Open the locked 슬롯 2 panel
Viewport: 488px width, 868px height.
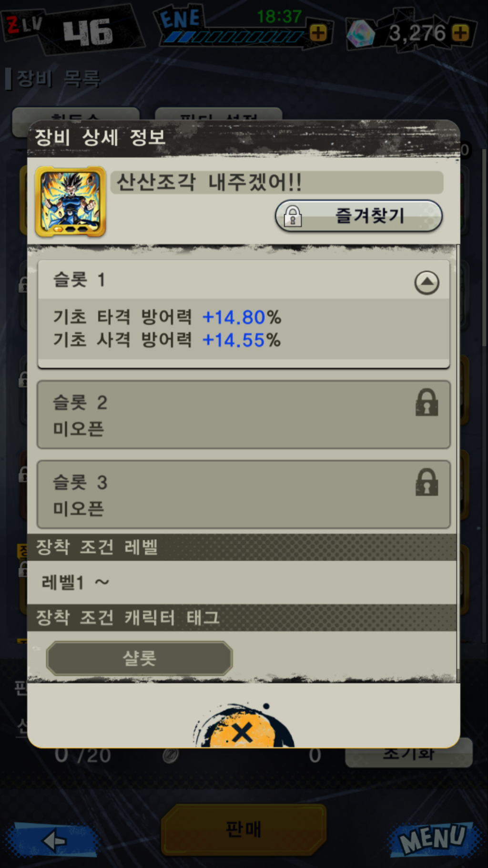click(244, 414)
